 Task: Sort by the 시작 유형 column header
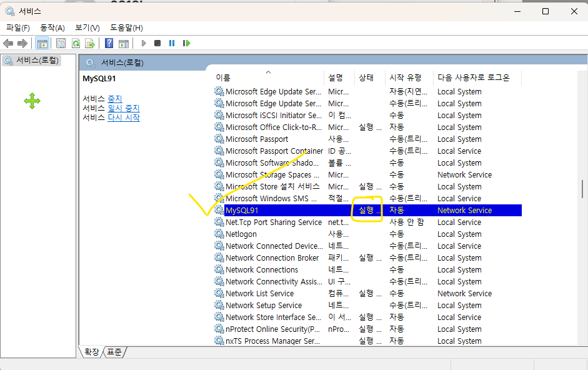pyautogui.click(x=409, y=77)
